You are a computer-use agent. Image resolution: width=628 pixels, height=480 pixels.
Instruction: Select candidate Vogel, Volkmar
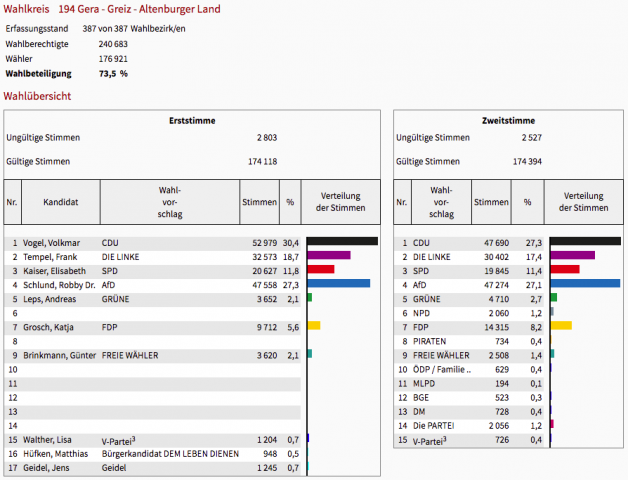[x=51, y=243]
